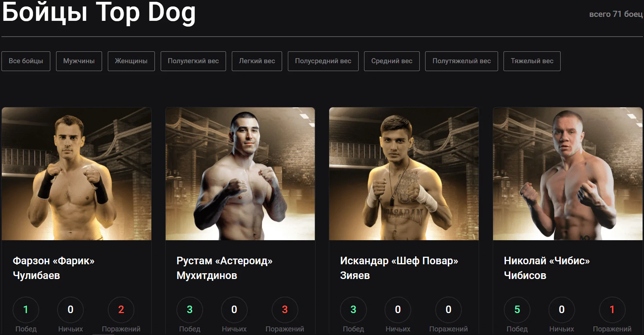Open Рустам «Астероид» Мухитдинов profile
Screen dimensions: 644x335
point(224,268)
